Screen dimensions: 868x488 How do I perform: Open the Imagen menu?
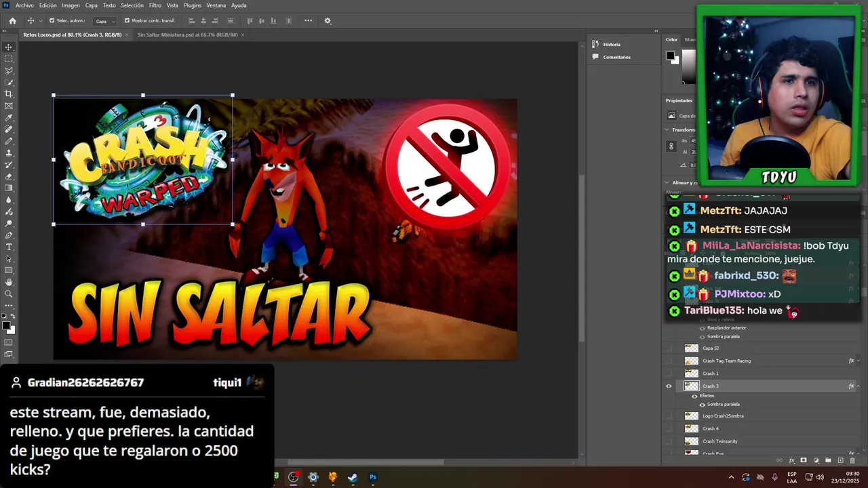(71, 5)
